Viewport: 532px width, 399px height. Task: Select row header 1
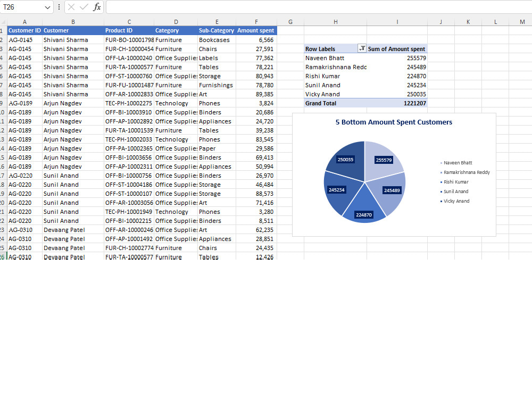(x=4, y=30)
